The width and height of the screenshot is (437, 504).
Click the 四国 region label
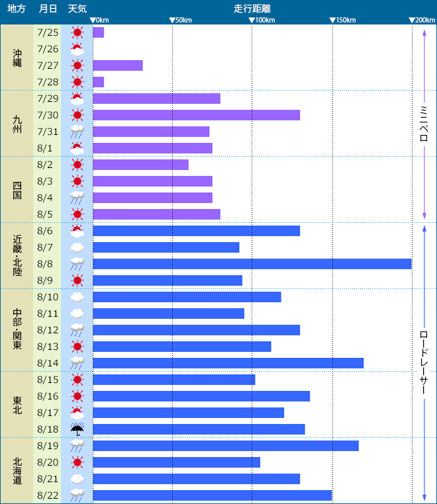[x=17, y=190]
